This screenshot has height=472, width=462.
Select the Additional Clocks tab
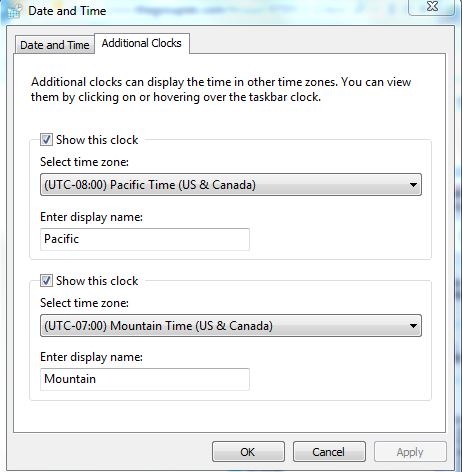(142, 43)
